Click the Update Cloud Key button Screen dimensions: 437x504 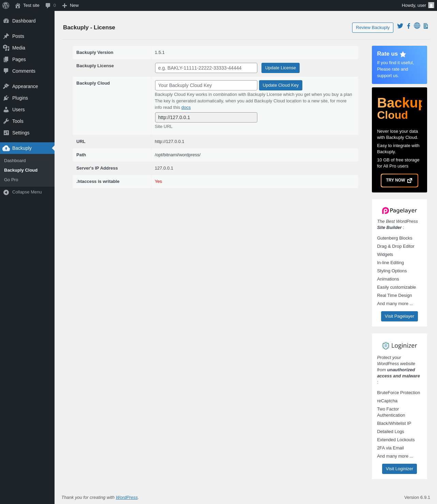pyautogui.click(x=281, y=85)
